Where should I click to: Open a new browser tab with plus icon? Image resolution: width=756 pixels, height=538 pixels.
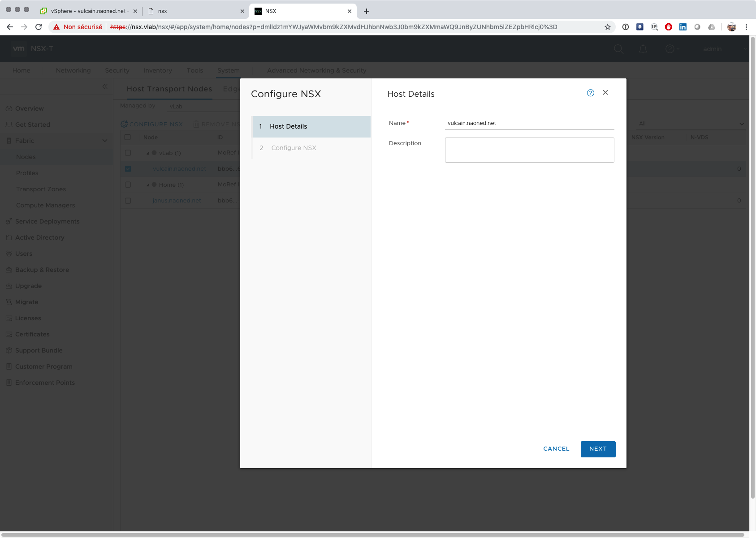click(x=367, y=11)
